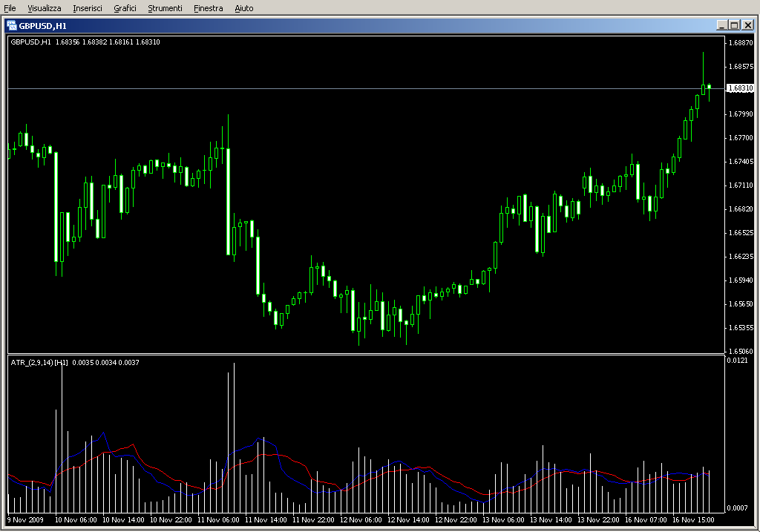Click price level 1.68575 on the scale
The width and height of the screenshot is (760, 532).
pyautogui.click(x=741, y=66)
